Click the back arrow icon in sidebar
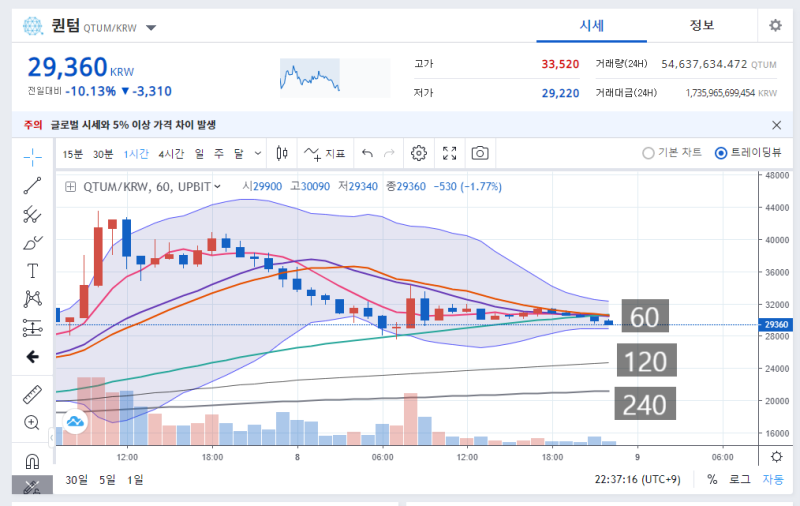Image resolution: width=800 pixels, height=506 pixels. point(33,357)
